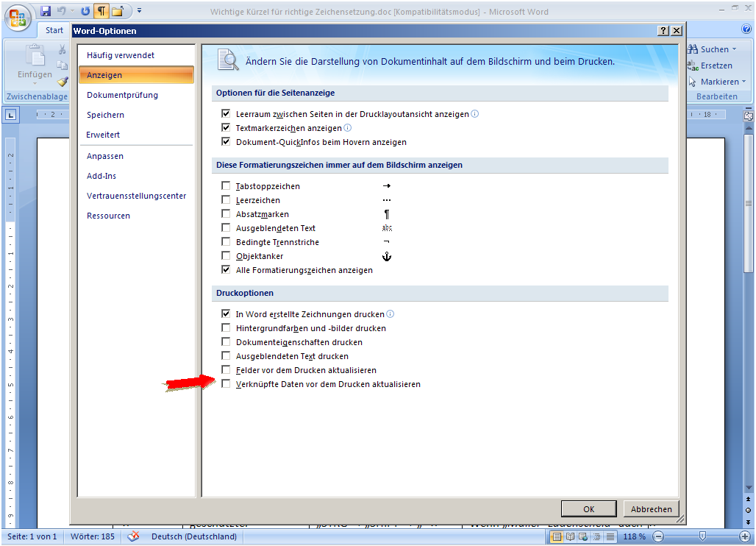This screenshot has height=546, width=756.
Task: Enable the Tabstoppzeichen checkbox
Action: [226, 185]
